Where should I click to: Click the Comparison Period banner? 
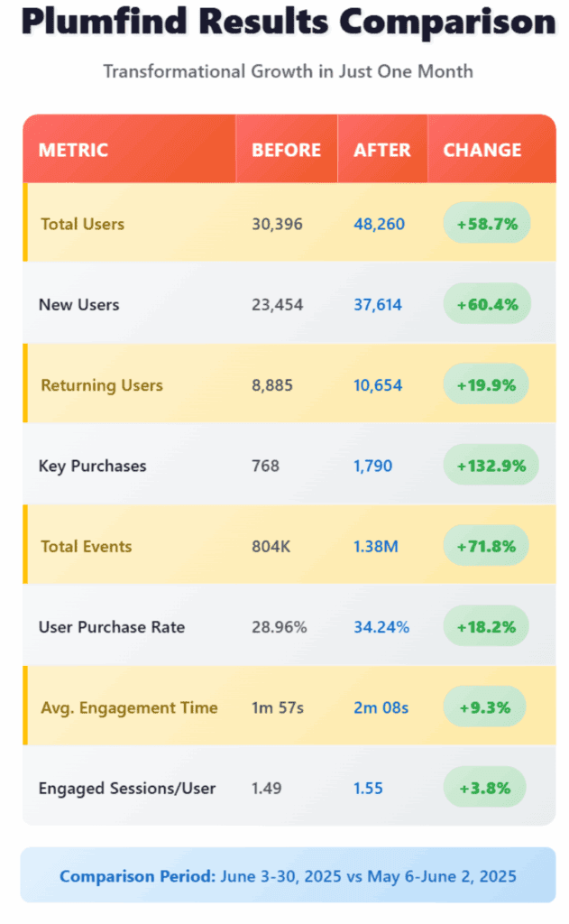coord(288,875)
